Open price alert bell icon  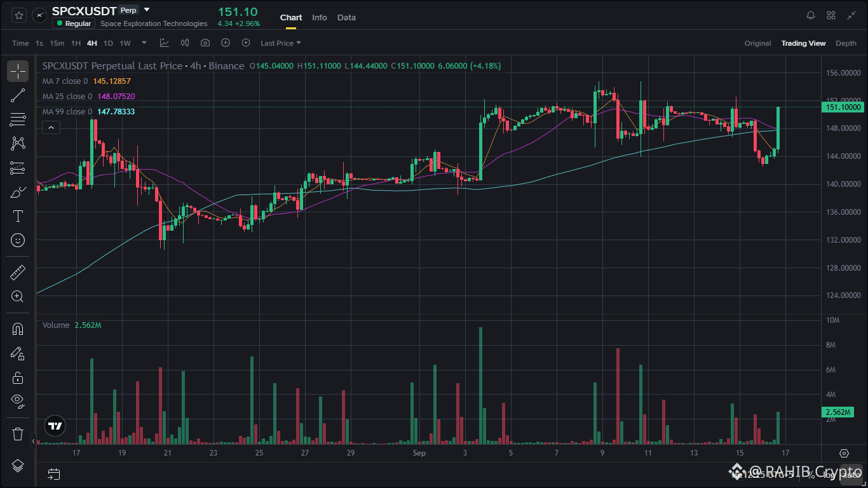[x=811, y=15]
